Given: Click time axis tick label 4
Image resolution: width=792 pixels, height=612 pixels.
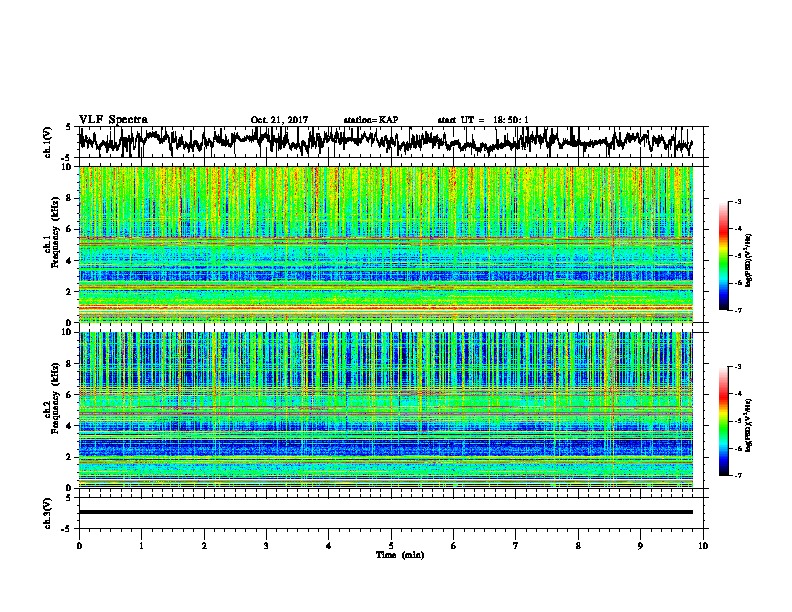Looking at the screenshot, I should (x=329, y=546).
